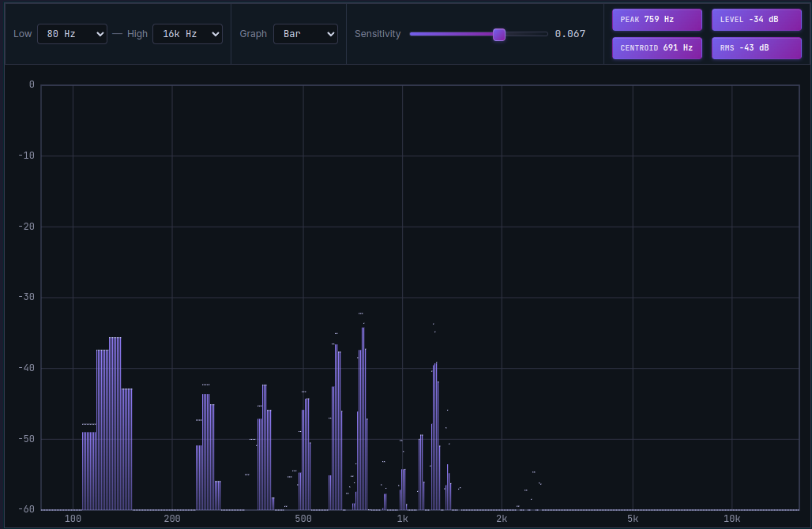Click the 10k frequency axis label
This screenshot has height=529, width=812.
[x=731, y=519]
